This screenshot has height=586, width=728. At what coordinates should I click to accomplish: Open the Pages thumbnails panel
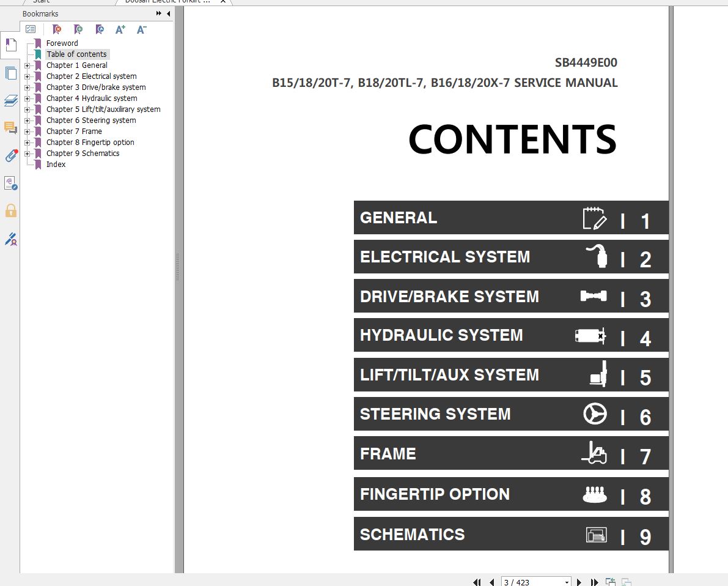tap(10, 73)
